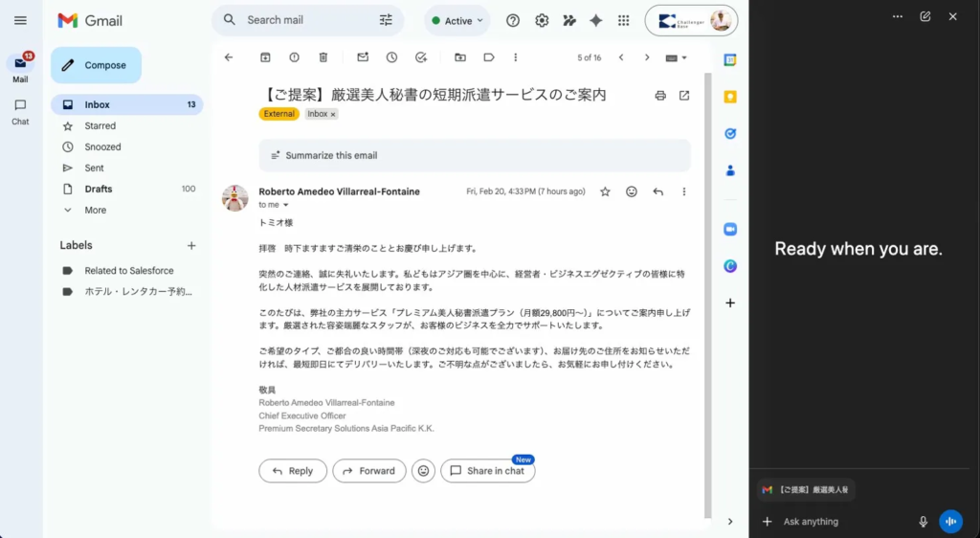Open the Drafts folder
This screenshot has height=538, width=980.
[99, 189]
